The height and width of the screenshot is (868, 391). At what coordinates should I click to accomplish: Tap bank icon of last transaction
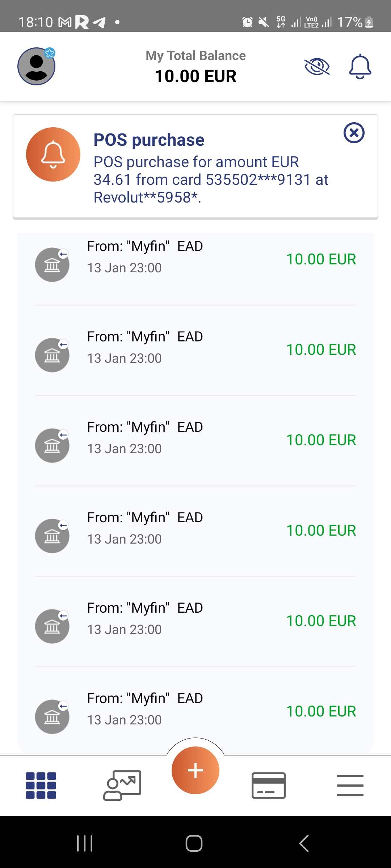pos(52,717)
